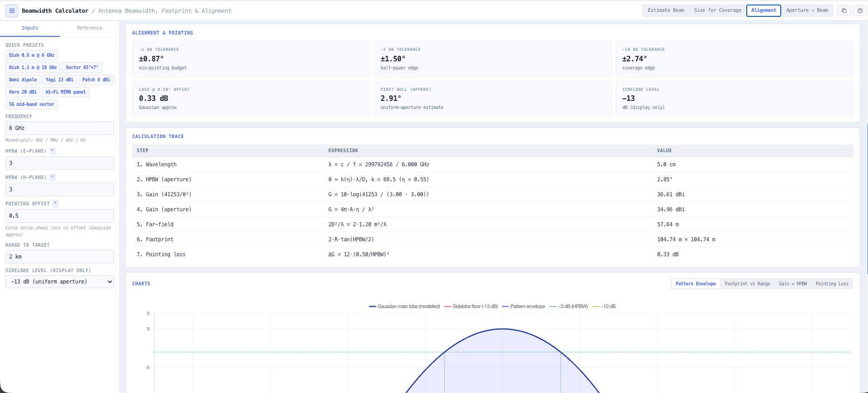Show the Footprint vs Range chart
This screenshot has height=393, width=868.
pyautogui.click(x=747, y=284)
